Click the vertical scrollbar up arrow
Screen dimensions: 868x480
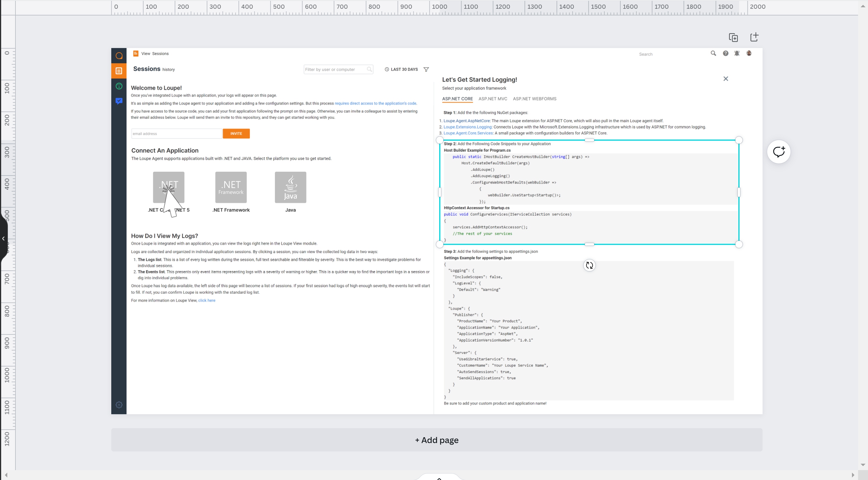coord(862,6)
